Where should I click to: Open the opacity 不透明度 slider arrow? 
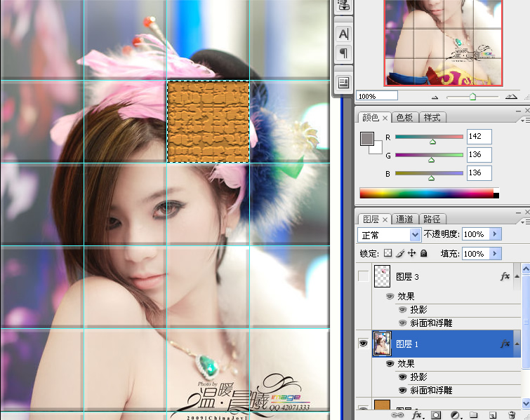(x=495, y=234)
